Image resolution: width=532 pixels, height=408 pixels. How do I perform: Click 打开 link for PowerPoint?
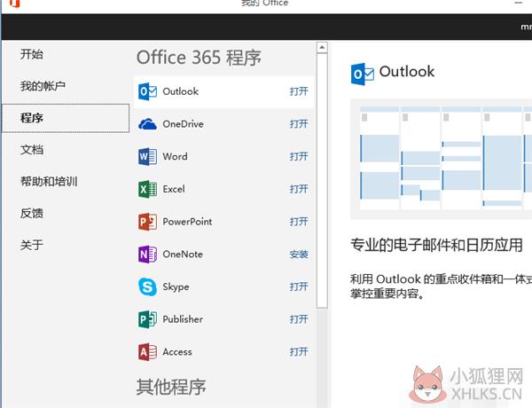(x=299, y=222)
